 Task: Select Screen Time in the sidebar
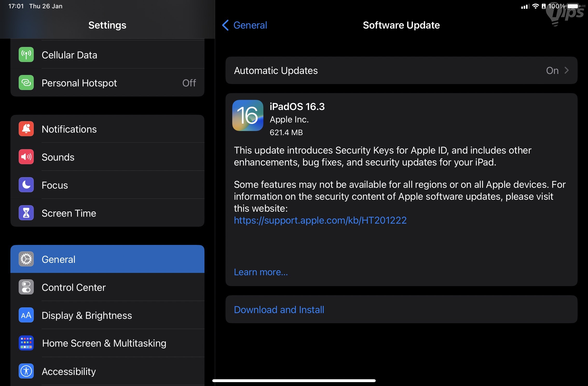[x=69, y=213]
